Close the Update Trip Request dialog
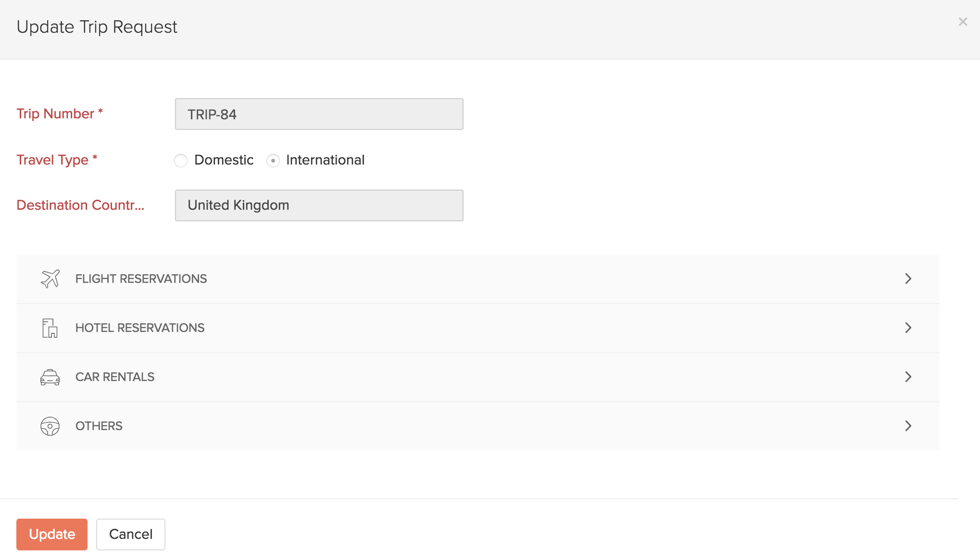Viewport: 980px width, 560px height. click(x=963, y=22)
